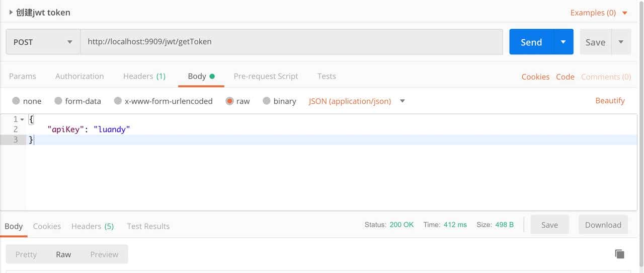Open the Save options dropdown arrow

(621, 42)
